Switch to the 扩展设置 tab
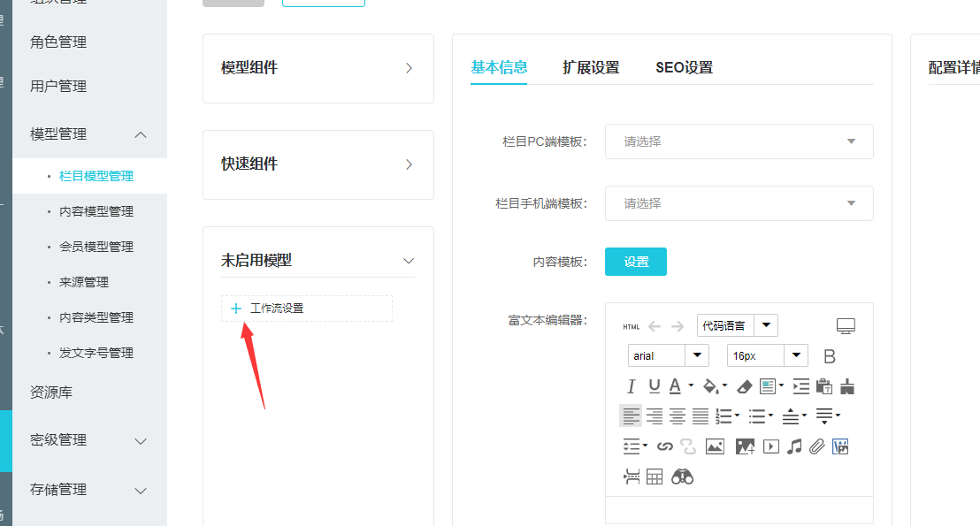The height and width of the screenshot is (526, 980). (591, 67)
